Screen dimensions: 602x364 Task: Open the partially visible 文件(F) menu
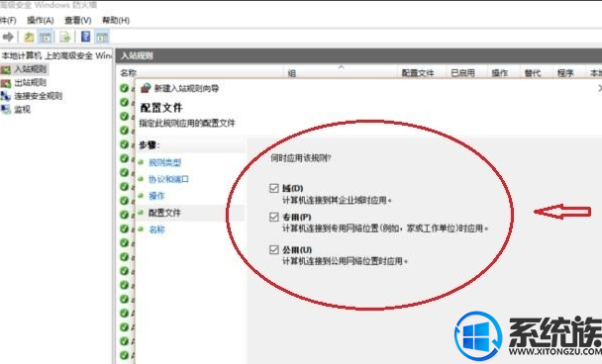click(x=8, y=20)
